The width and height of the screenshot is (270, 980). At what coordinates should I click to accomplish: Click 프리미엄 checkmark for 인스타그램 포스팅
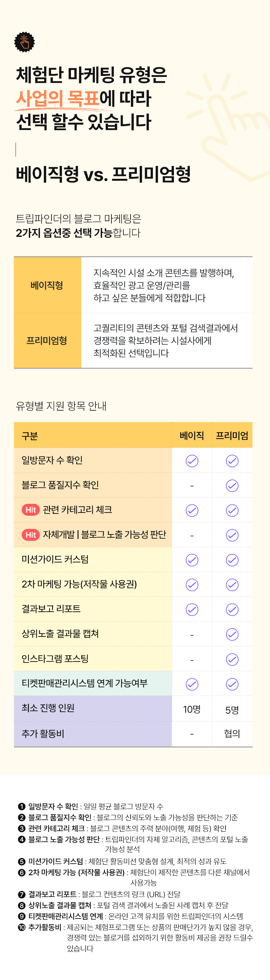pyautogui.click(x=232, y=659)
